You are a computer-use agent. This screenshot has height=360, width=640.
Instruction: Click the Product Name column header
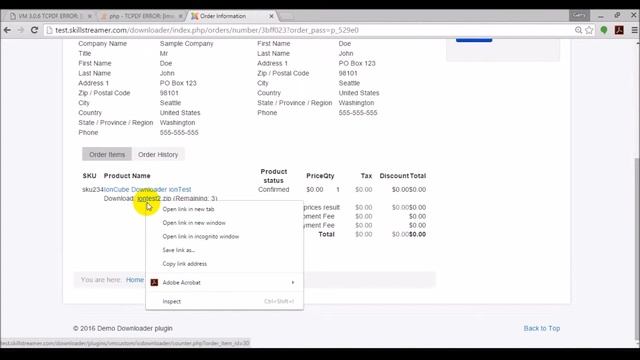[x=127, y=176]
